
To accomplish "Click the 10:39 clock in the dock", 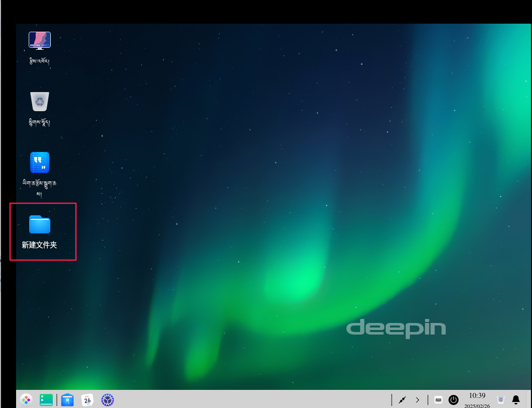I will (477, 396).
